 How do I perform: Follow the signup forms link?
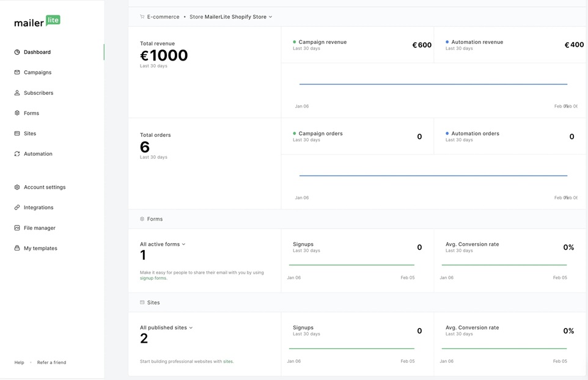point(153,278)
